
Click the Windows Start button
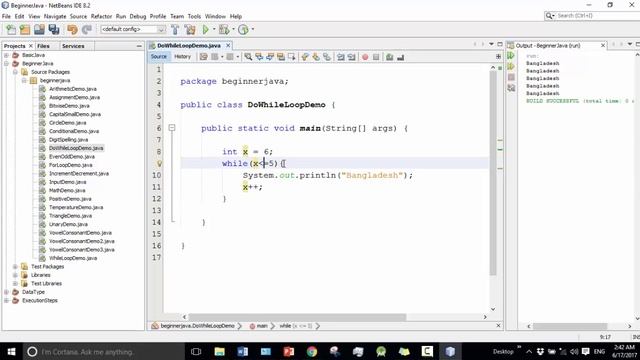click(11, 351)
